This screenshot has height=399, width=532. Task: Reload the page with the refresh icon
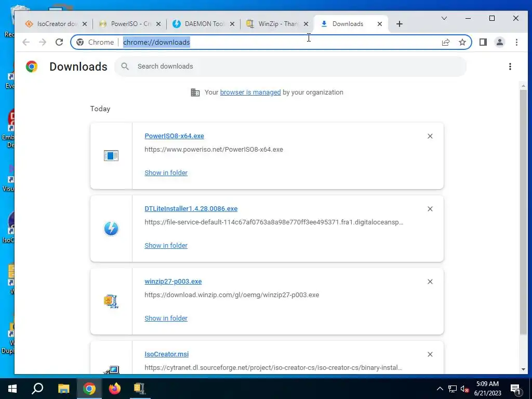pyautogui.click(x=59, y=42)
